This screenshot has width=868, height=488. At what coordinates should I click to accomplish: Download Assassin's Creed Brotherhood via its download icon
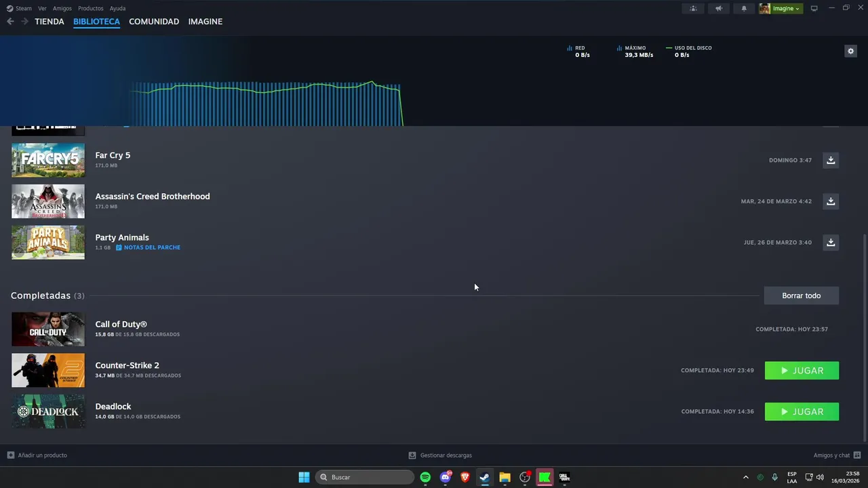click(x=831, y=201)
